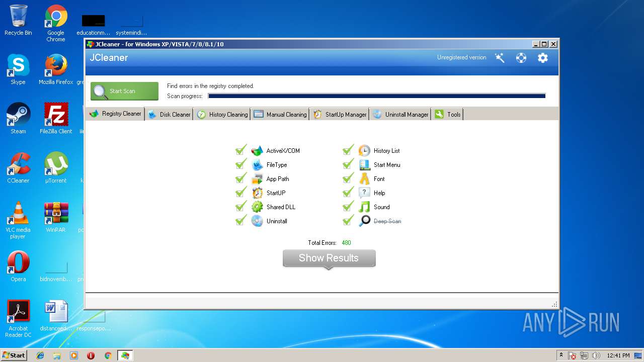Image resolution: width=644 pixels, height=362 pixels.
Task: Click the scan progress bar
Action: [x=377, y=96]
